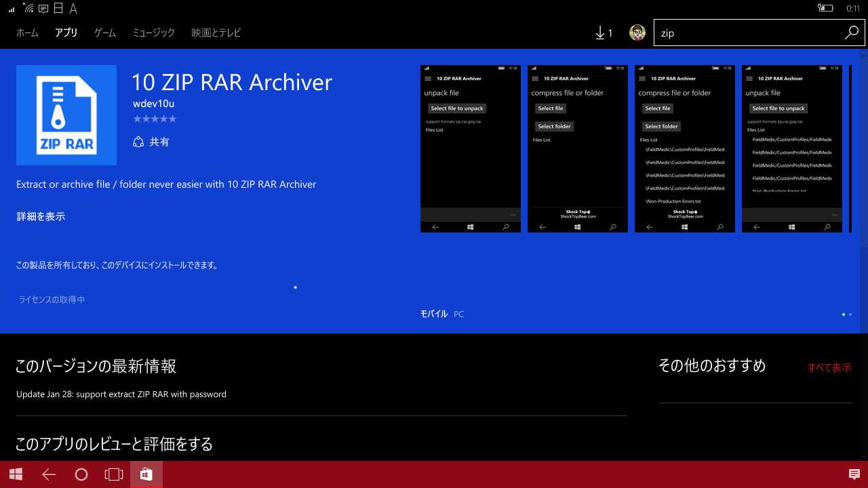Click その他のおすすめ heading
This screenshot has height=488, width=868.
712,366
